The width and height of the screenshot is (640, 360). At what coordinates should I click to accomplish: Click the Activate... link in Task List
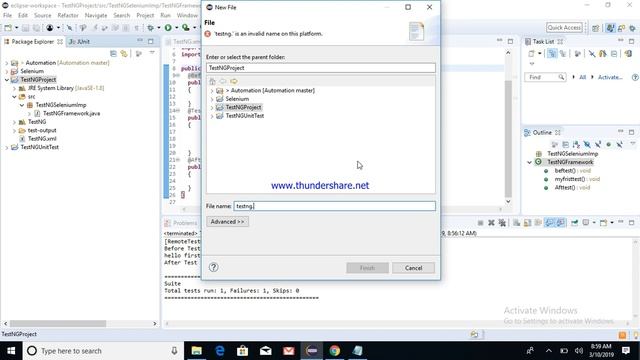pos(610,77)
